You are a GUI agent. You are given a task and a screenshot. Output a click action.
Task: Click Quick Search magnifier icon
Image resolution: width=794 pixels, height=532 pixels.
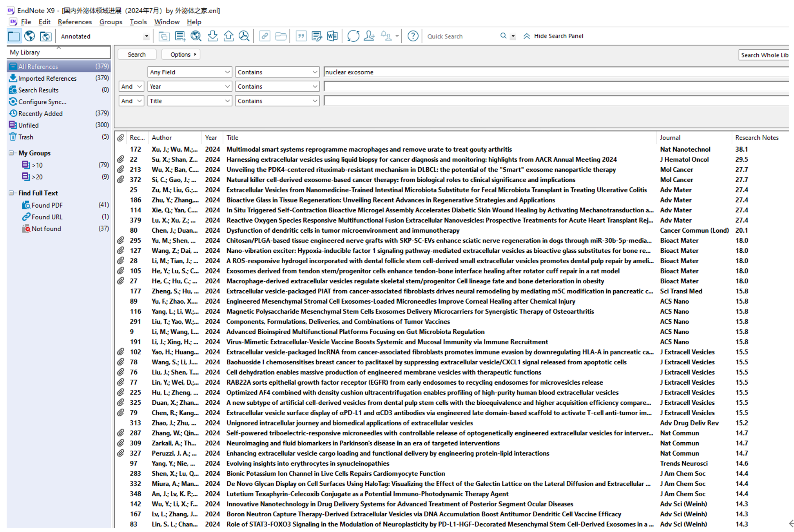pyautogui.click(x=503, y=36)
